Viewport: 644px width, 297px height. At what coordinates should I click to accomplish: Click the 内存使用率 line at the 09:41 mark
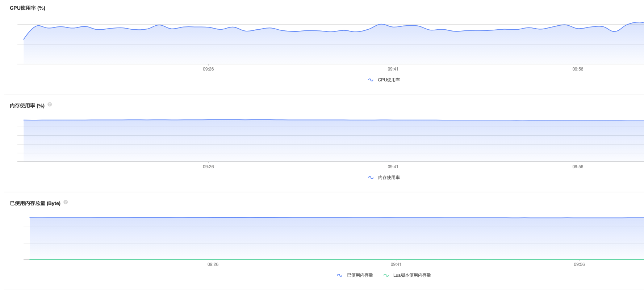coord(393,120)
